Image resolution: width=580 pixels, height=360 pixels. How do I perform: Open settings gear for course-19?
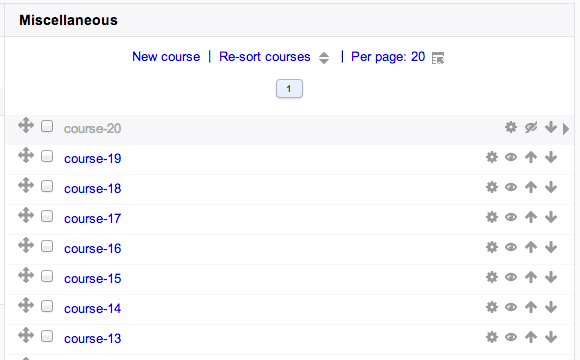tap(492, 157)
